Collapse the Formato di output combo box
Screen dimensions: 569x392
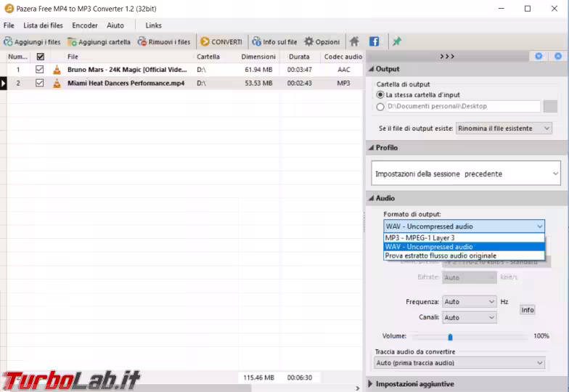(464, 226)
